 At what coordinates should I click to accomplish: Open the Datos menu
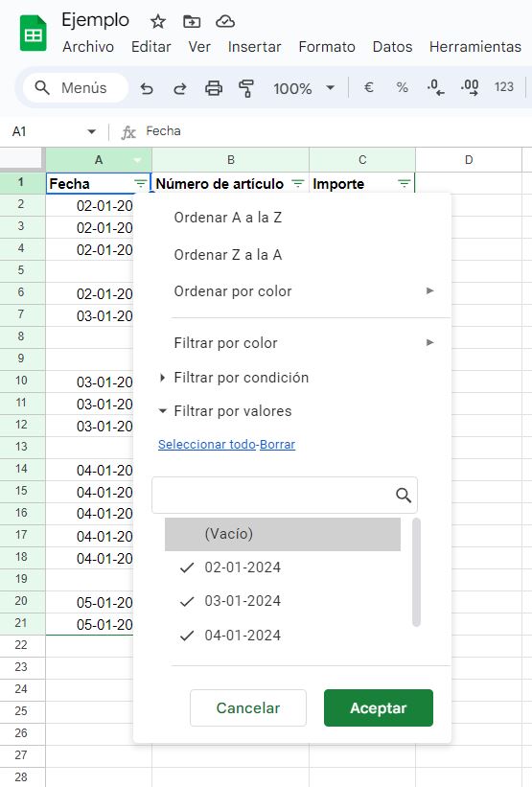click(x=392, y=47)
